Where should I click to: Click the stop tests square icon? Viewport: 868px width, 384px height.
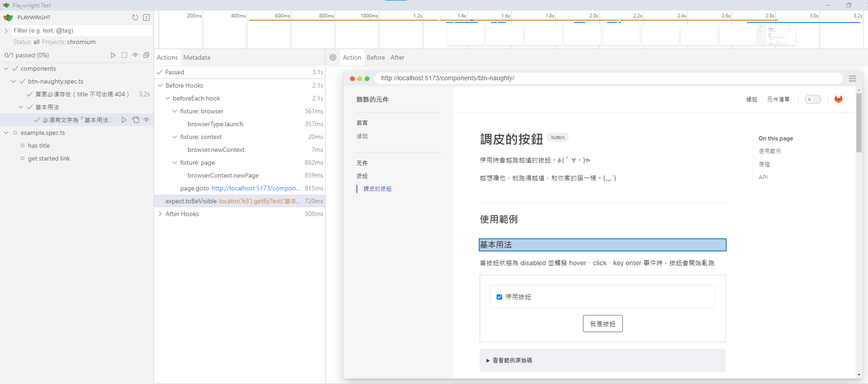coord(124,55)
